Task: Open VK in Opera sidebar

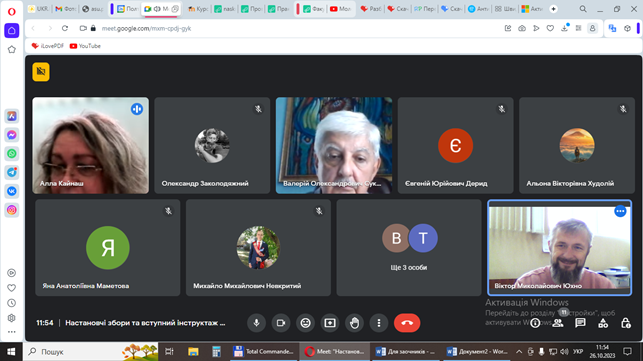Action: [11, 191]
